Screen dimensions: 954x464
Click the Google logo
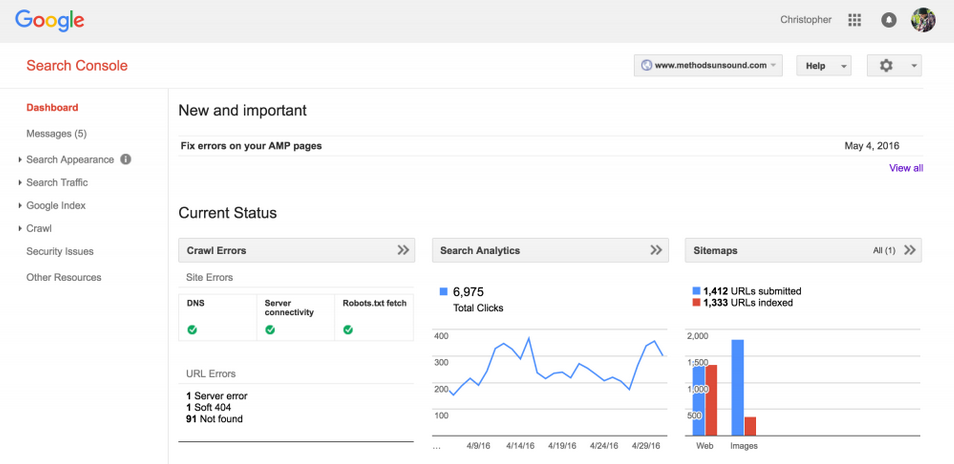50,21
